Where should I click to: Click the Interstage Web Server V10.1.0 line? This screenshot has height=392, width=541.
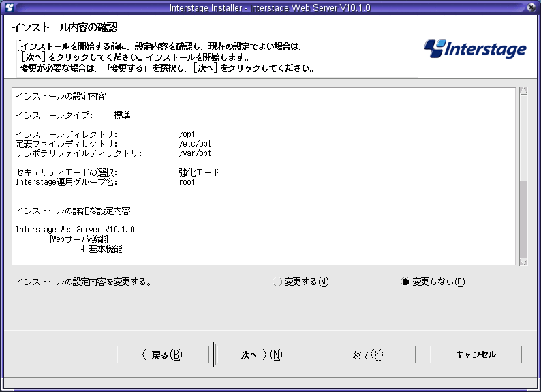pyautogui.click(x=75, y=230)
